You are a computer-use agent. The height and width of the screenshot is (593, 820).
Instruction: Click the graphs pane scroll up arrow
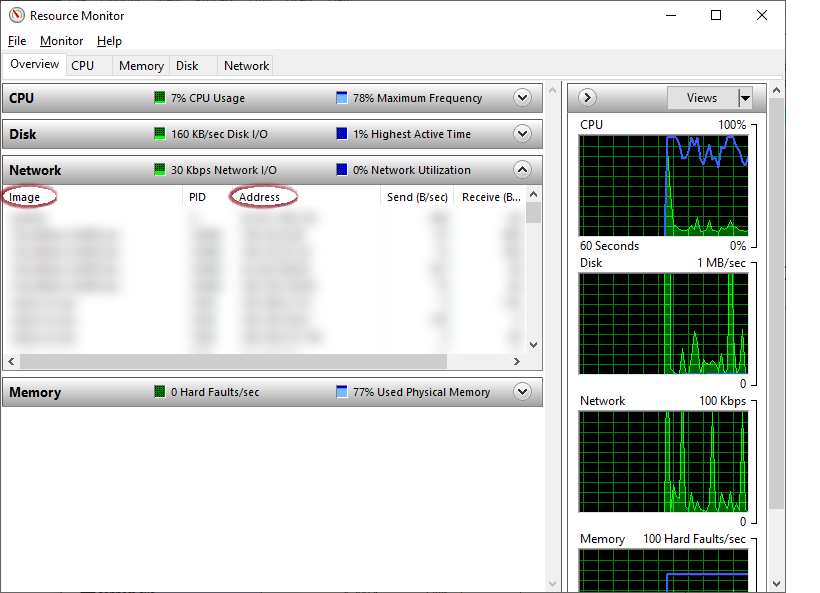[x=777, y=90]
